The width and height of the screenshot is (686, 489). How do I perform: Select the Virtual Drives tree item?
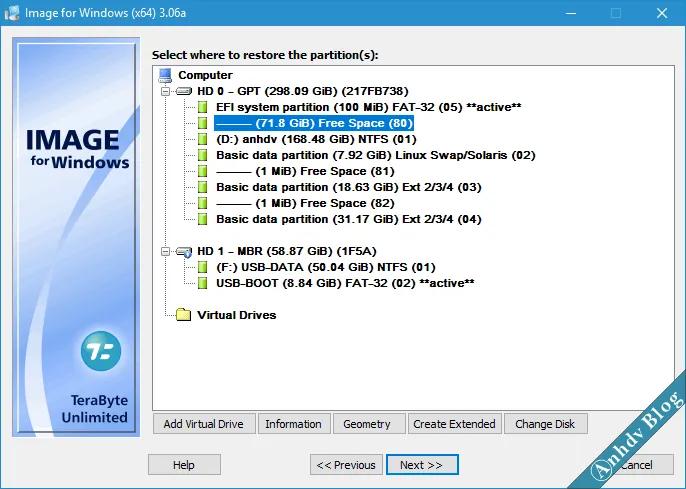tap(236, 315)
